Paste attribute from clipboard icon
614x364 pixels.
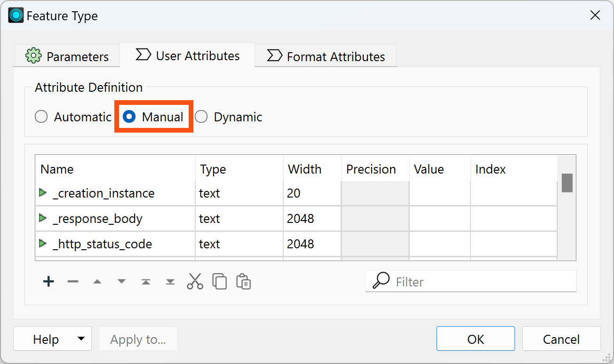[244, 281]
